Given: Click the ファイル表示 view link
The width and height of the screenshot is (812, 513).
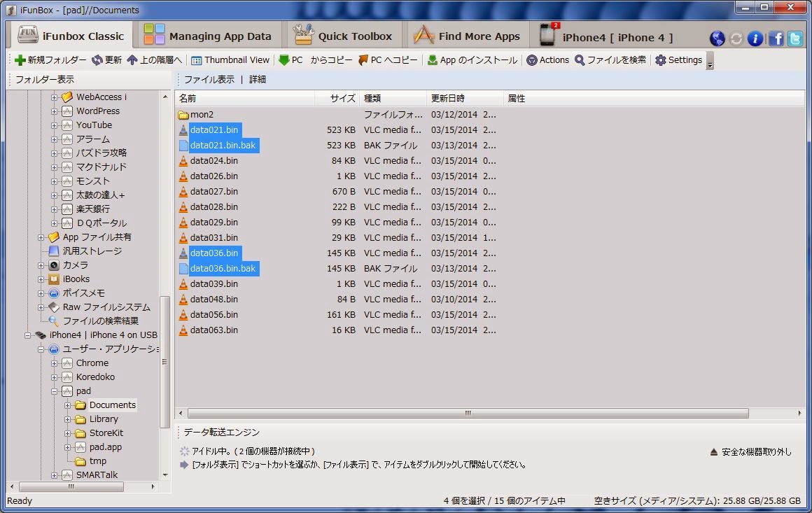Looking at the screenshot, I should [209, 79].
